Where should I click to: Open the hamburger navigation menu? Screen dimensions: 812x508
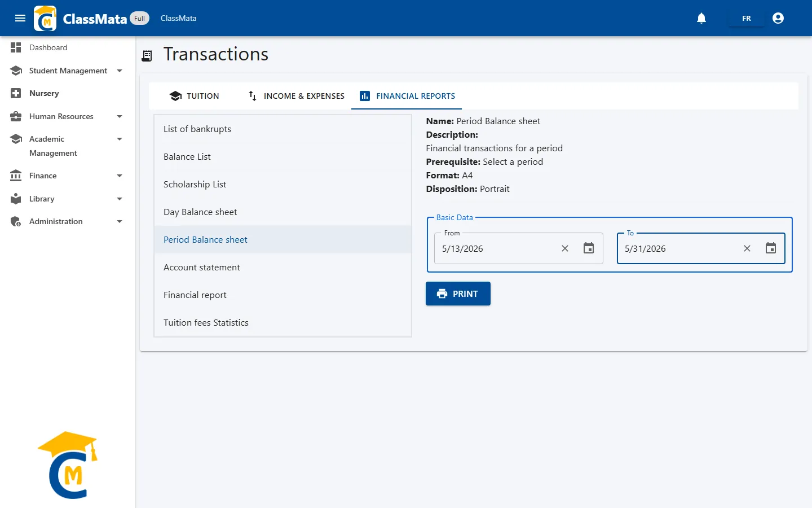(20, 18)
